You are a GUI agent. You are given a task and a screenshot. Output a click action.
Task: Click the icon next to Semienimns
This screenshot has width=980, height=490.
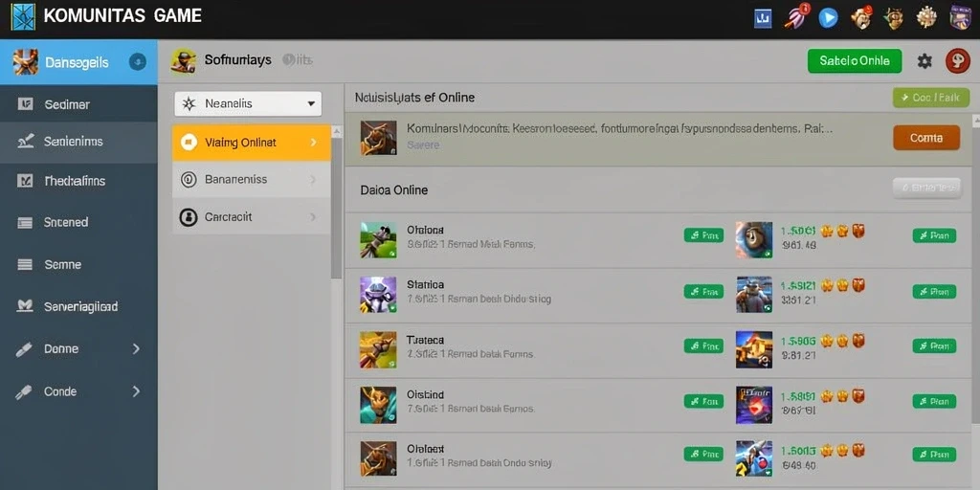point(25,142)
